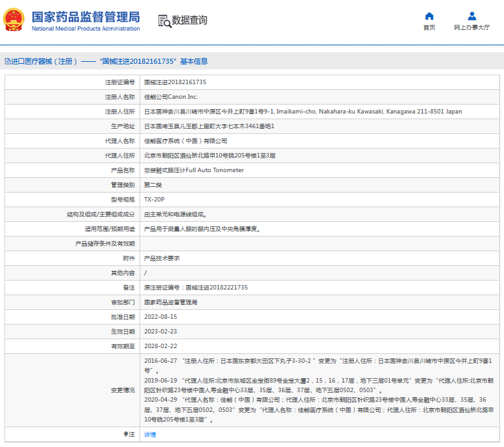Select the Imaikami-cho registrant address value
Viewport: 504px width, 447px height.
[x=303, y=112]
